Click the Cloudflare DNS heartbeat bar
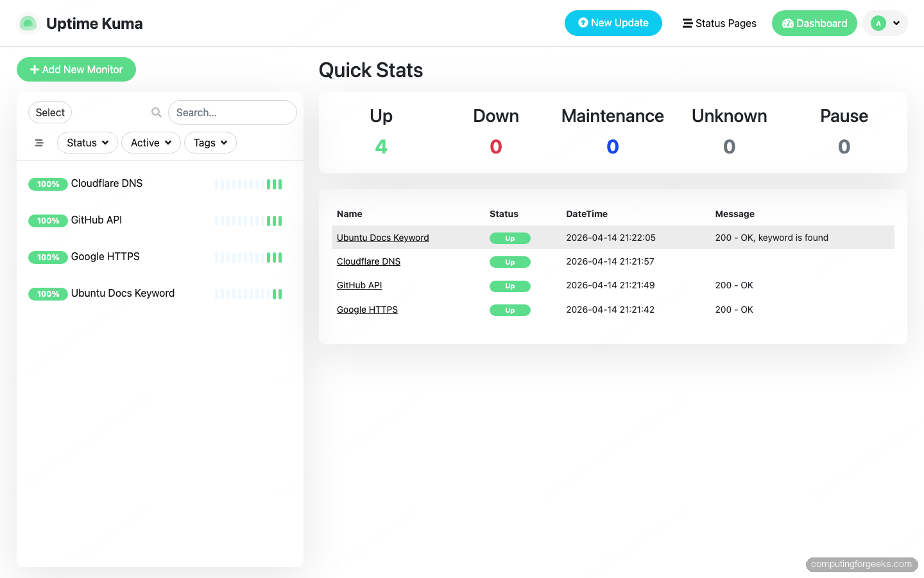The image size is (924, 578). [x=248, y=184]
